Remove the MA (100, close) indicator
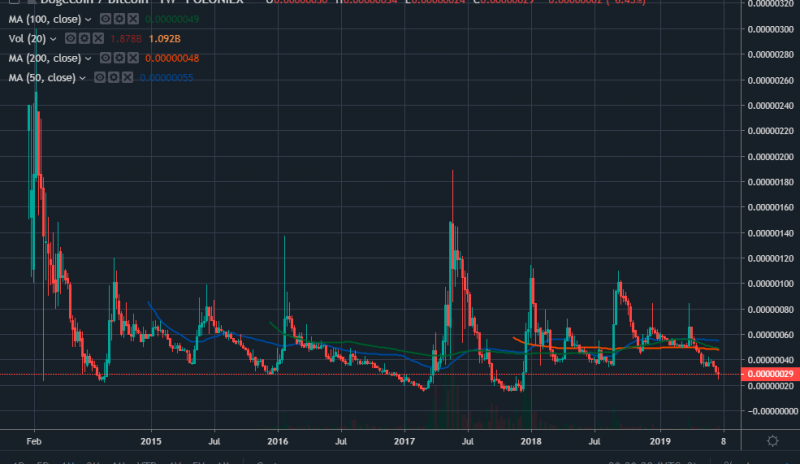800x464 pixels. [x=133, y=19]
